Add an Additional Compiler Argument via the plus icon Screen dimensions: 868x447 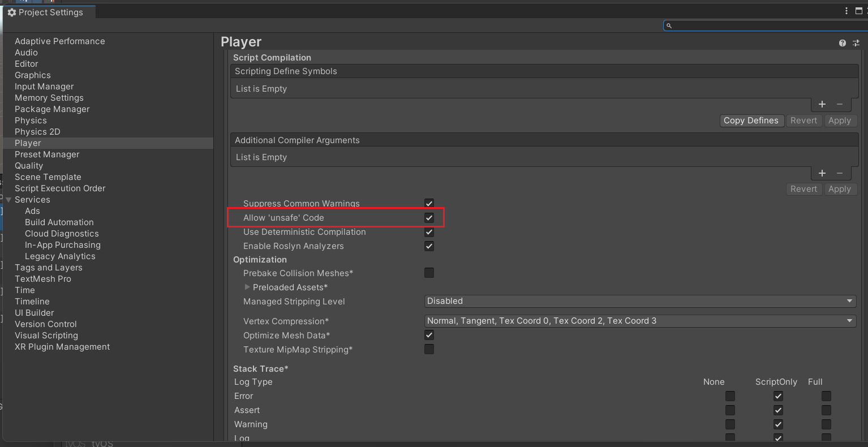pos(822,173)
